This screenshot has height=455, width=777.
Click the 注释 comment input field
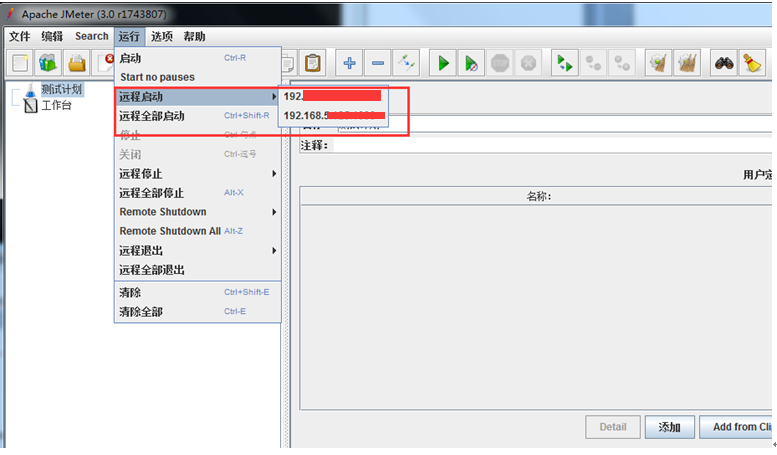tap(553, 145)
